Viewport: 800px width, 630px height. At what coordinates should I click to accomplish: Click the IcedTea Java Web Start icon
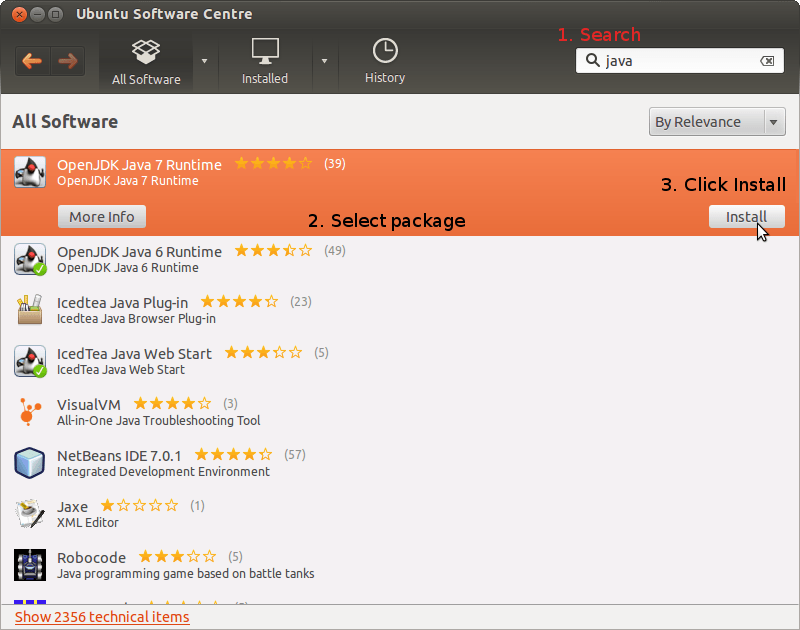(30, 361)
